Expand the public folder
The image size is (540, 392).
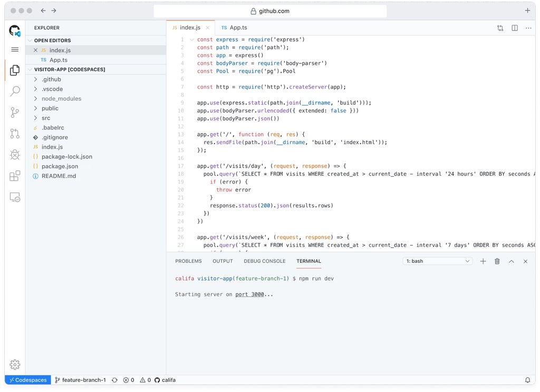pyautogui.click(x=35, y=108)
